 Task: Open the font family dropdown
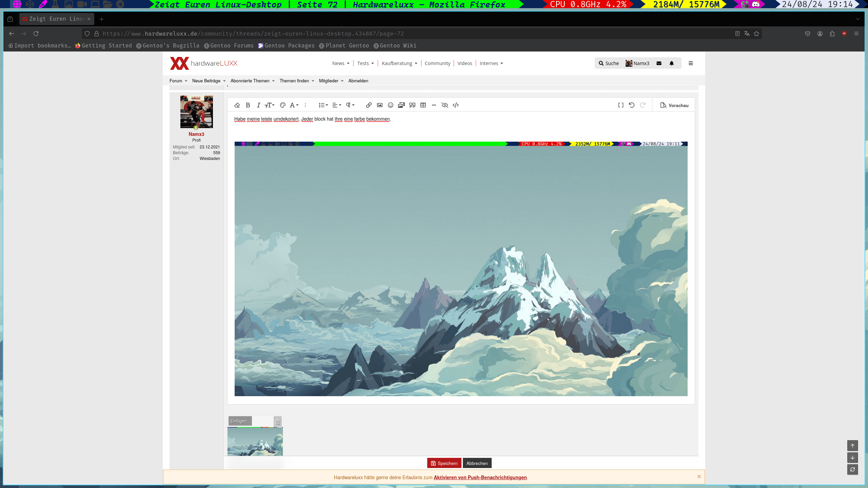(x=294, y=105)
